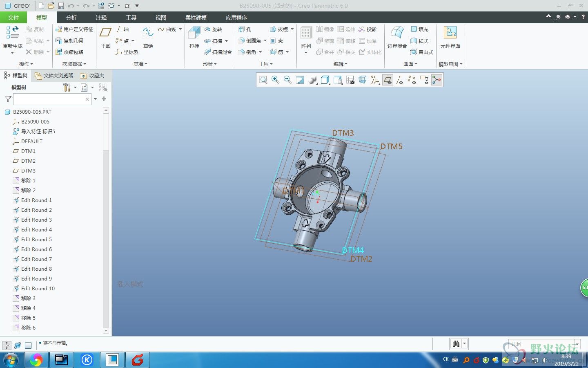Toggle datum point display

pyautogui.click(x=412, y=80)
